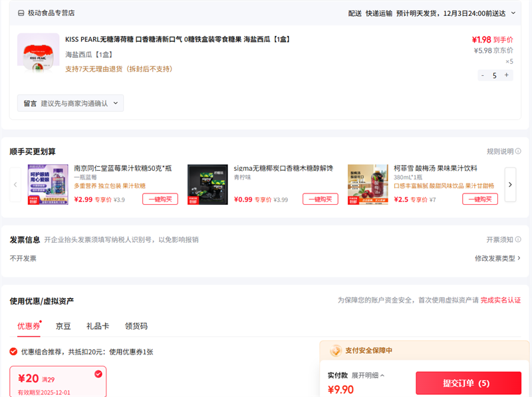Select the ¥20 off ¥29 coupon

(x=58, y=382)
